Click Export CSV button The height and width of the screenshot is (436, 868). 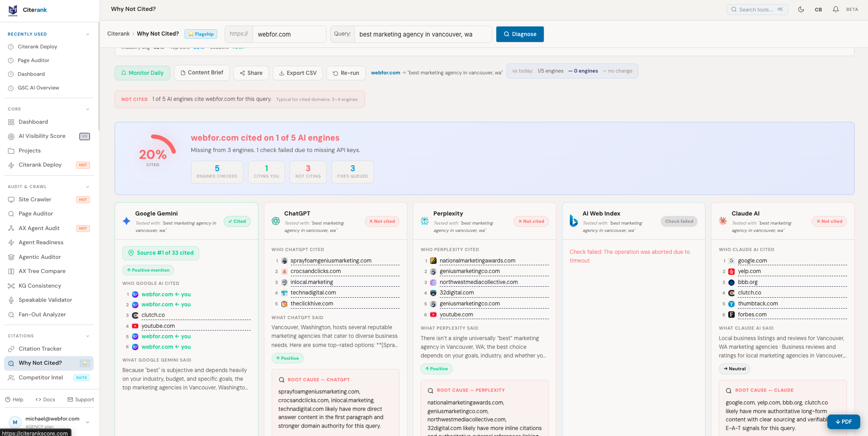pyautogui.click(x=298, y=73)
